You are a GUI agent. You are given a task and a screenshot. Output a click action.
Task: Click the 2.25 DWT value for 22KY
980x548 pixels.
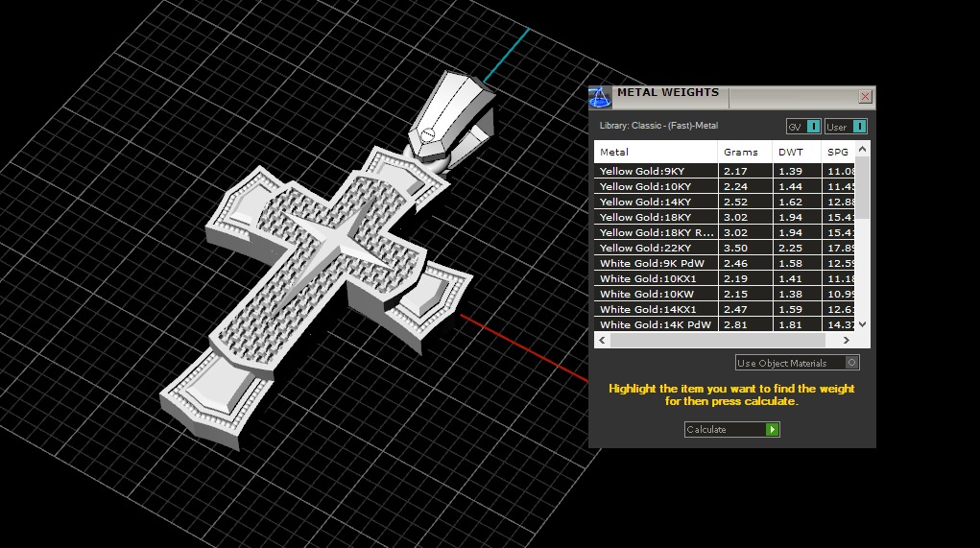[791, 248]
